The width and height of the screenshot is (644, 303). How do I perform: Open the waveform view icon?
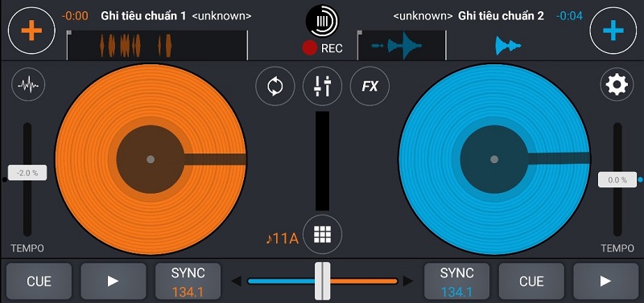(28, 85)
